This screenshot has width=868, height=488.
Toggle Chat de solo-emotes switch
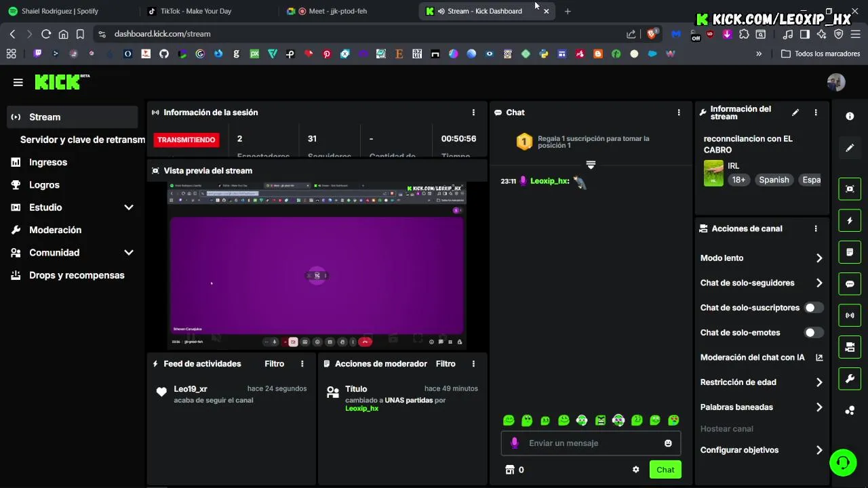(814, 333)
